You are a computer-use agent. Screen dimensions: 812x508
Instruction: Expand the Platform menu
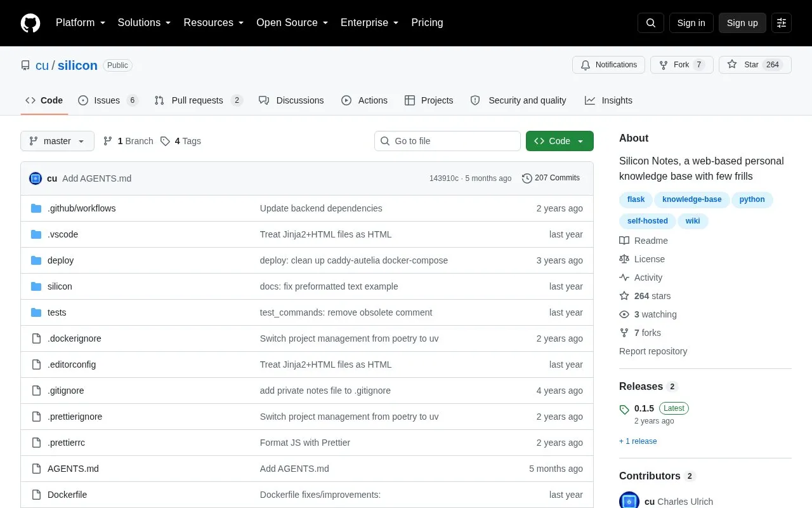tap(81, 23)
